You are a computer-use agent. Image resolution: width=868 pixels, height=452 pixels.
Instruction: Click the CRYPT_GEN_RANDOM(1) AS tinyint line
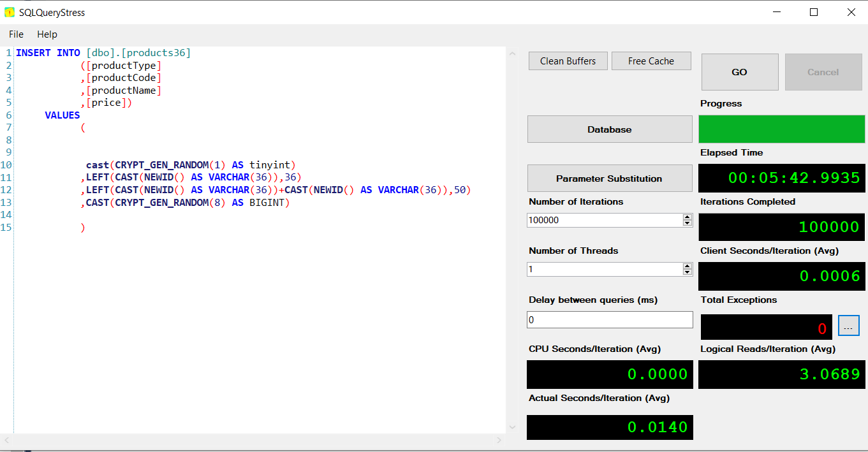tap(191, 164)
